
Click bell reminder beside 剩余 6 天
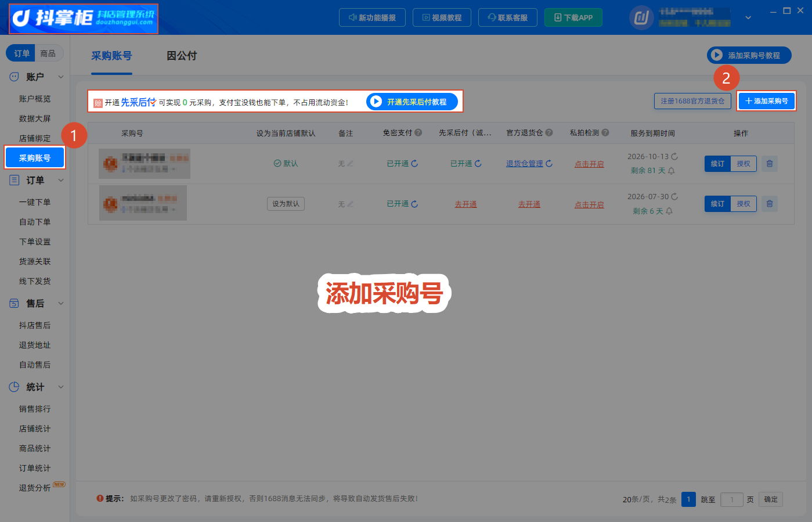pyautogui.click(x=669, y=211)
